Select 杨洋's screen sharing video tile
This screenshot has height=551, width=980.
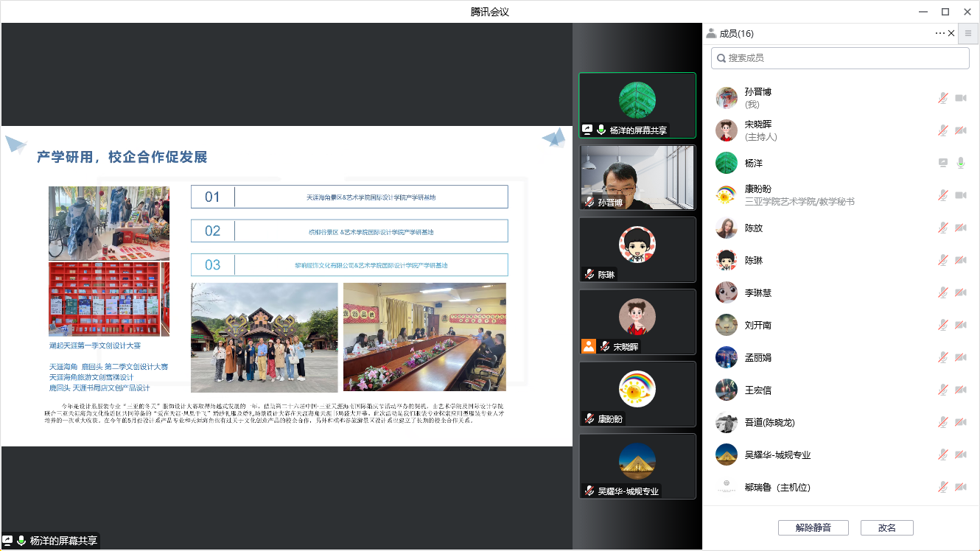pyautogui.click(x=637, y=105)
